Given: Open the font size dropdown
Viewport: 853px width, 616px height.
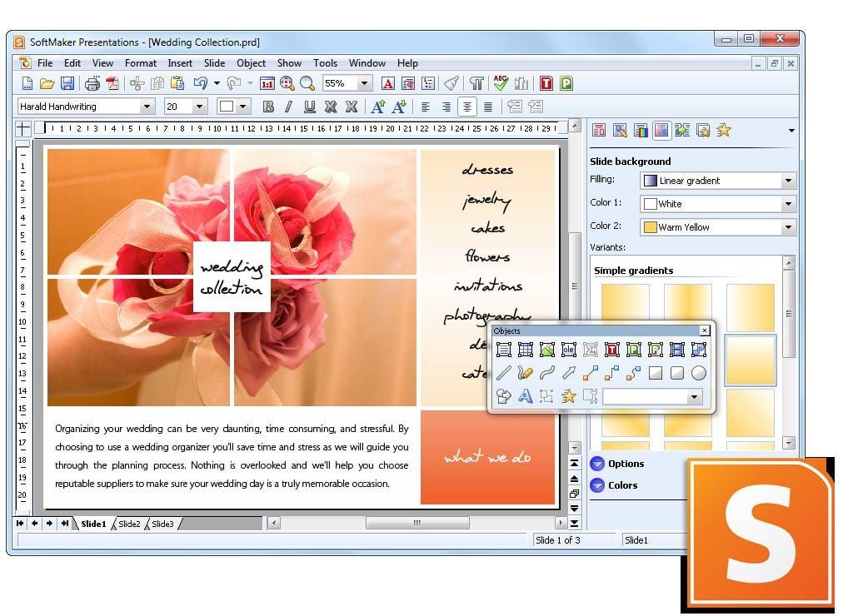Looking at the screenshot, I should tap(200, 107).
